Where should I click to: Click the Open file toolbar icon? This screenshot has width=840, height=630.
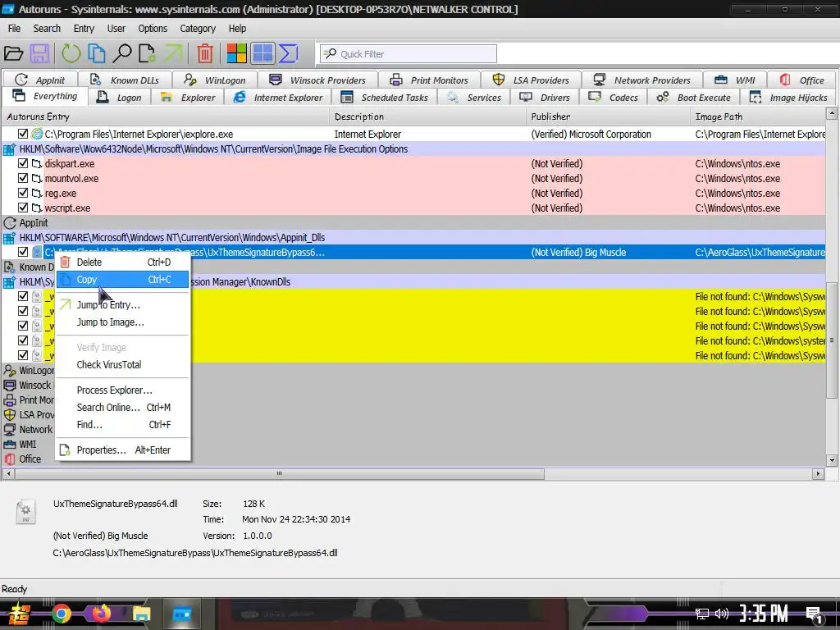[x=14, y=53]
